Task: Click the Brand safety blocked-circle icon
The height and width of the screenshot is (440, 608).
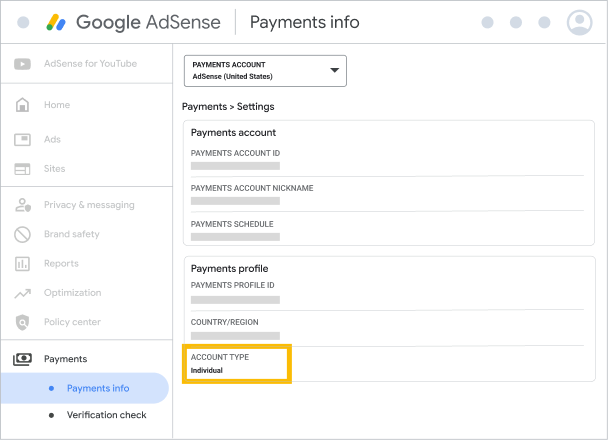Action: coord(22,235)
